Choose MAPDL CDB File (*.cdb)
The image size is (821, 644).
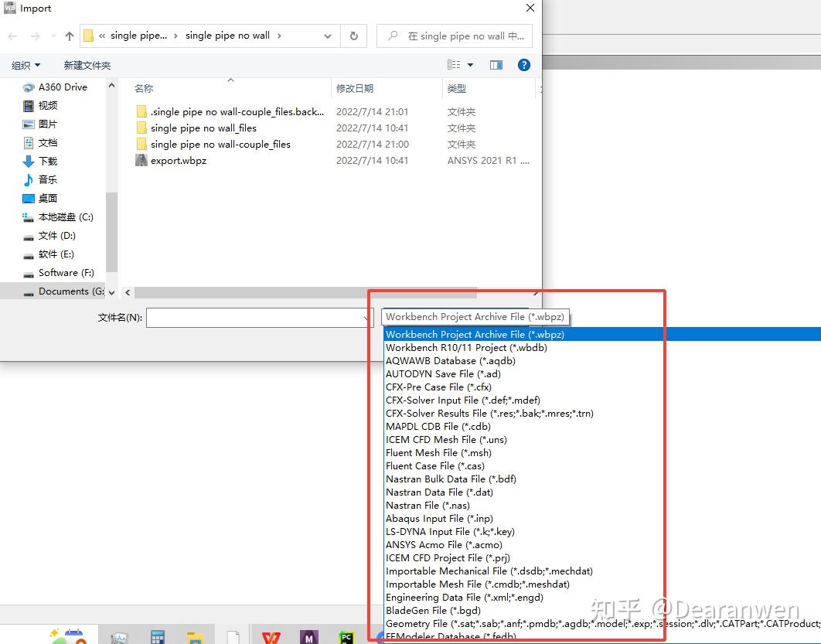pos(438,426)
